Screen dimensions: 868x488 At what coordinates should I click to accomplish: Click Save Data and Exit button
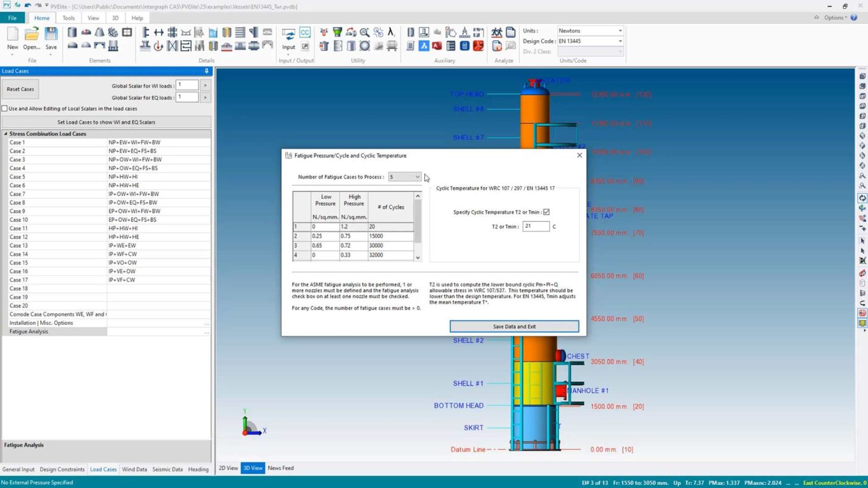[514, 326]
